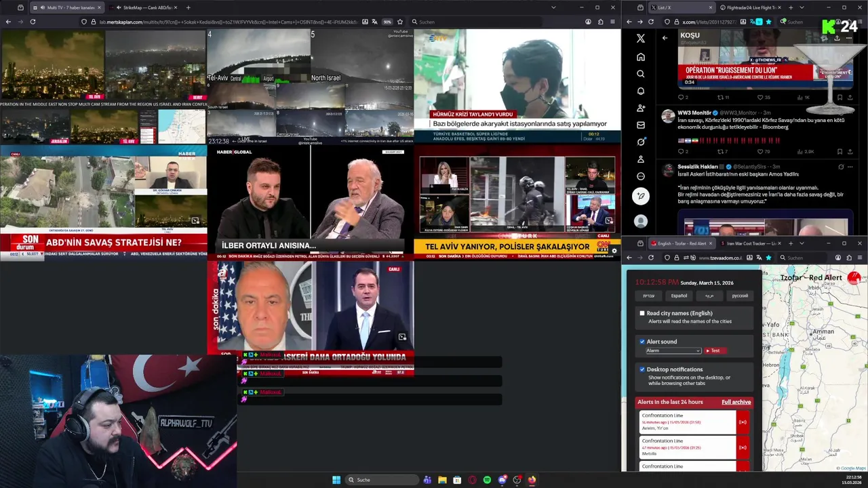This screenshot has width=868, height=488.
Task: Like the KOŞU video post
Action: point(762,97)
